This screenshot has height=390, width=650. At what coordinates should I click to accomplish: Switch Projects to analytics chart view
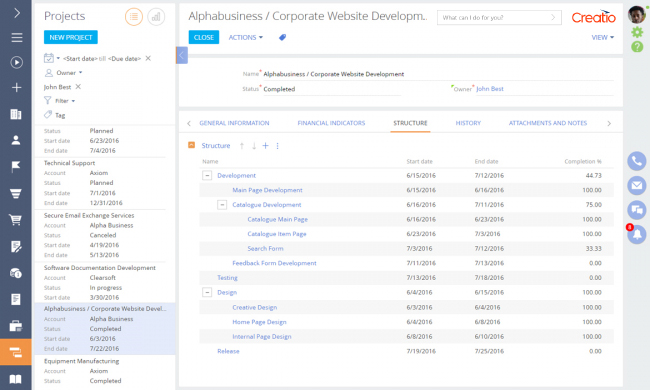click(156, 17)
